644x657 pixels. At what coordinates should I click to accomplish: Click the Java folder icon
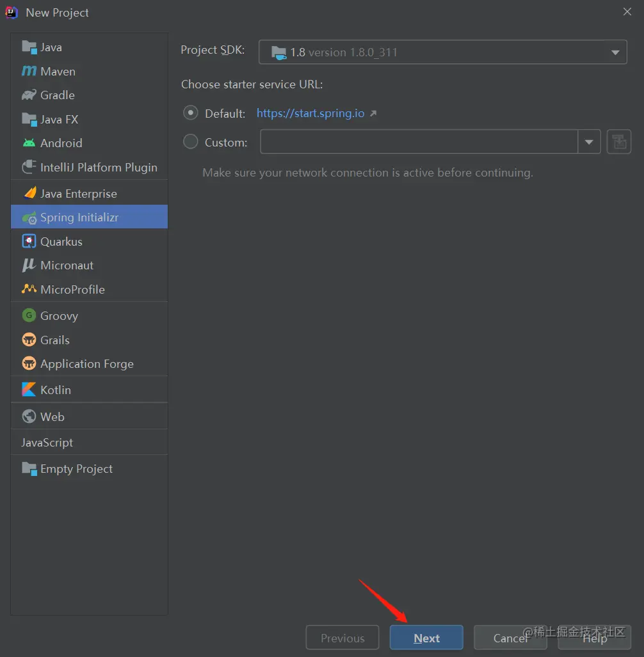pos(29,47)
